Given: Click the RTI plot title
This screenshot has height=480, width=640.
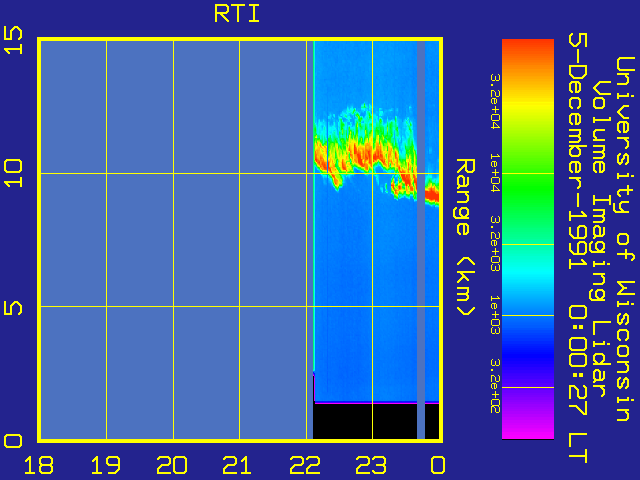Looking at the screenshot, I should pyautogui.click(x=237, y=14).
